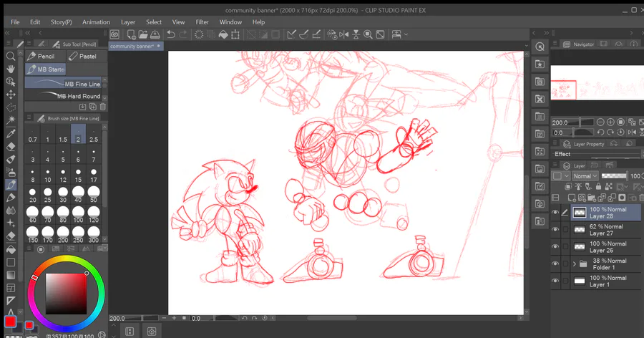
Task: Choose brush size 10 preset
Action: (x=48, y=175)
